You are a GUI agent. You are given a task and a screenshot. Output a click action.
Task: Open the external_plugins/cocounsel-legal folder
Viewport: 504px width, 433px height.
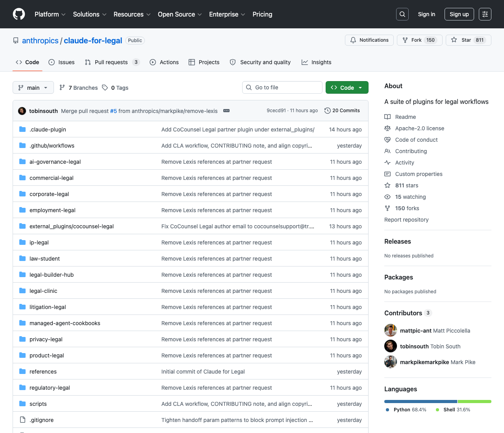tap(72, 226)
